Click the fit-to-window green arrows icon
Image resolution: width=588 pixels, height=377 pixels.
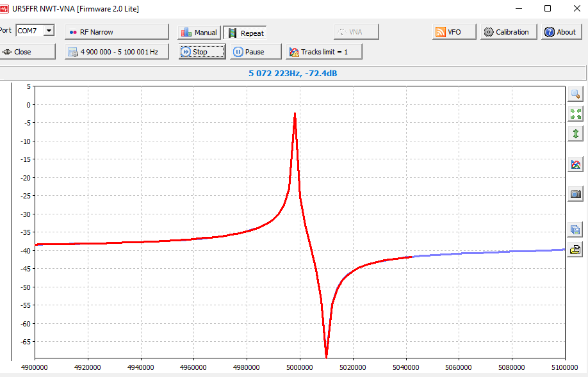[x=575, y=114]
